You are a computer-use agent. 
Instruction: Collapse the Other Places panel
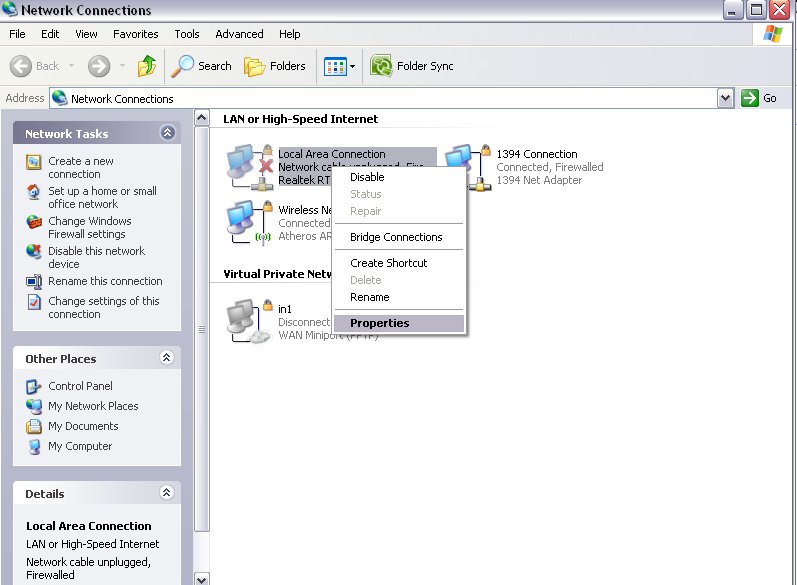click(x=167, y=358)
